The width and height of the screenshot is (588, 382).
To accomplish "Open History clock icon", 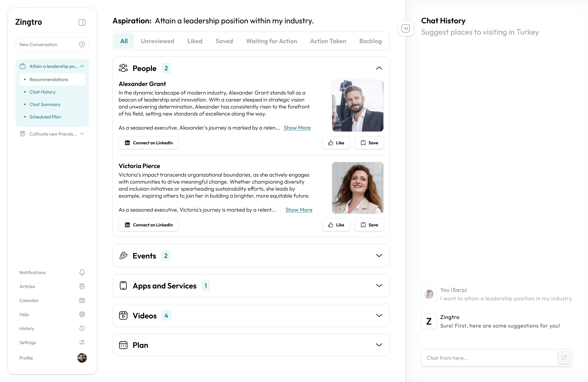I will coord(82,328).
